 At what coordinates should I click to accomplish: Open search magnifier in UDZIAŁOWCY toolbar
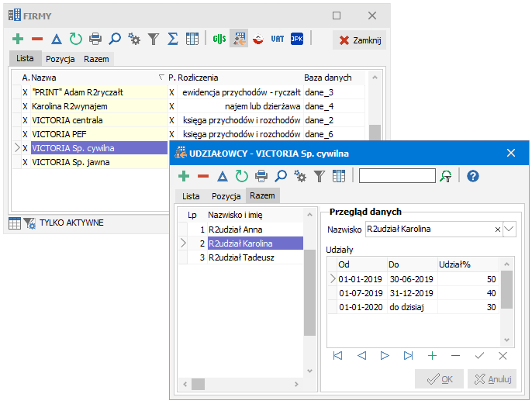[x=281, y=176]
